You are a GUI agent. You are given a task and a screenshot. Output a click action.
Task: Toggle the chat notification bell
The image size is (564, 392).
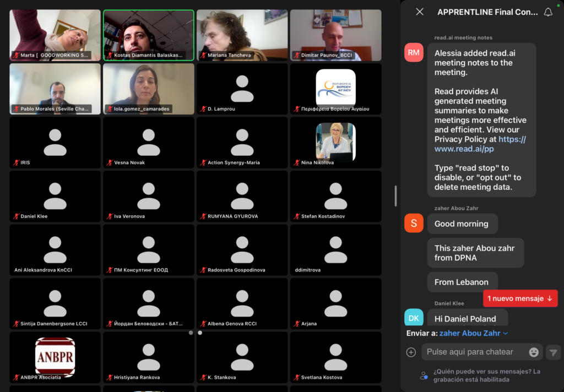548,12
